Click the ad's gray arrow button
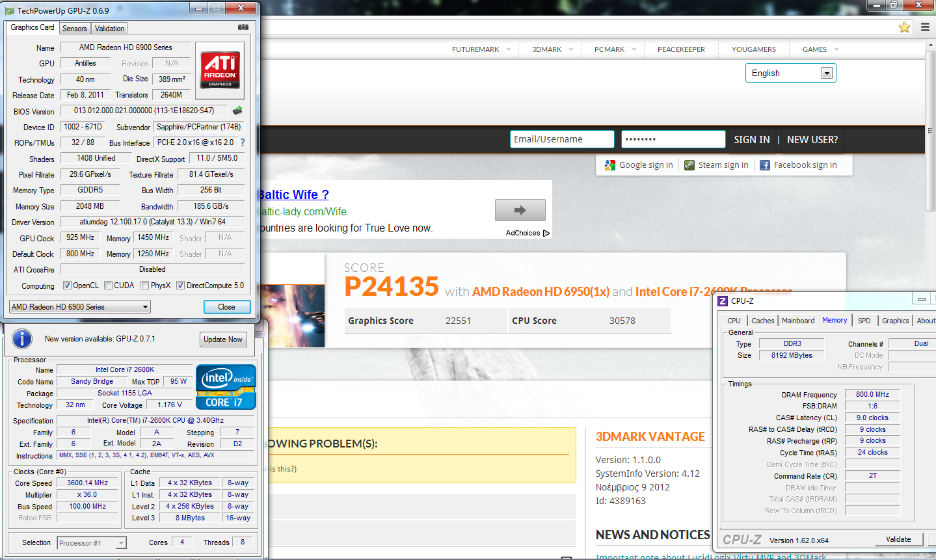This screenshot has width=936, height=560. click(520, 210)
